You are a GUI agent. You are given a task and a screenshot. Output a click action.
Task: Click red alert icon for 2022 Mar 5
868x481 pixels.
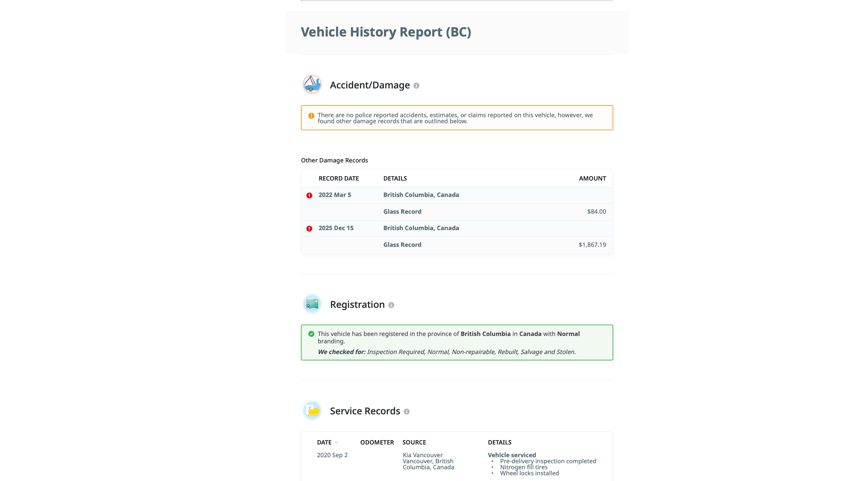(x=309, y=195)
